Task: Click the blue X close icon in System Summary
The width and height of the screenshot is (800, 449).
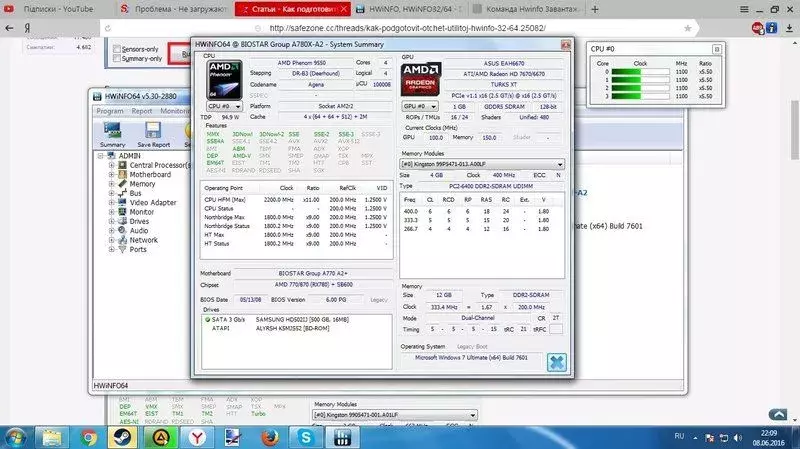Action: point(557,363)
